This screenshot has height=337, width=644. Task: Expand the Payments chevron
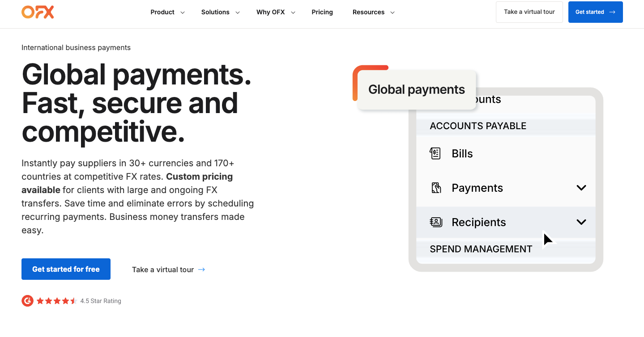[581, 188]
